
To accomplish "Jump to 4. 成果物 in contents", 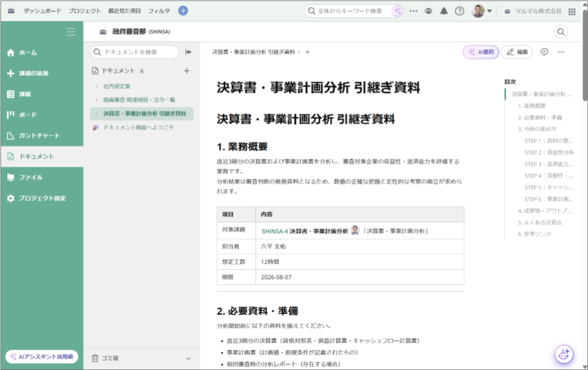I will pyautogui.click(x=545, y=211).
